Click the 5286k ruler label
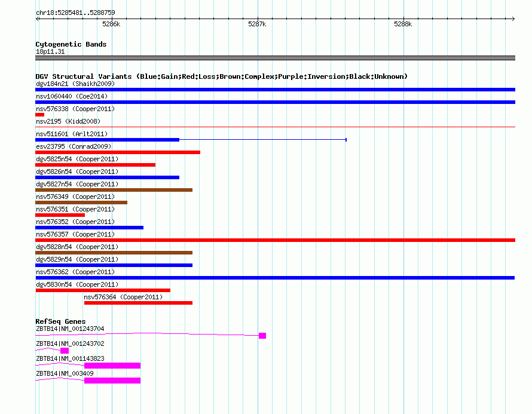The image size is (532, 414). coord(111,24)
